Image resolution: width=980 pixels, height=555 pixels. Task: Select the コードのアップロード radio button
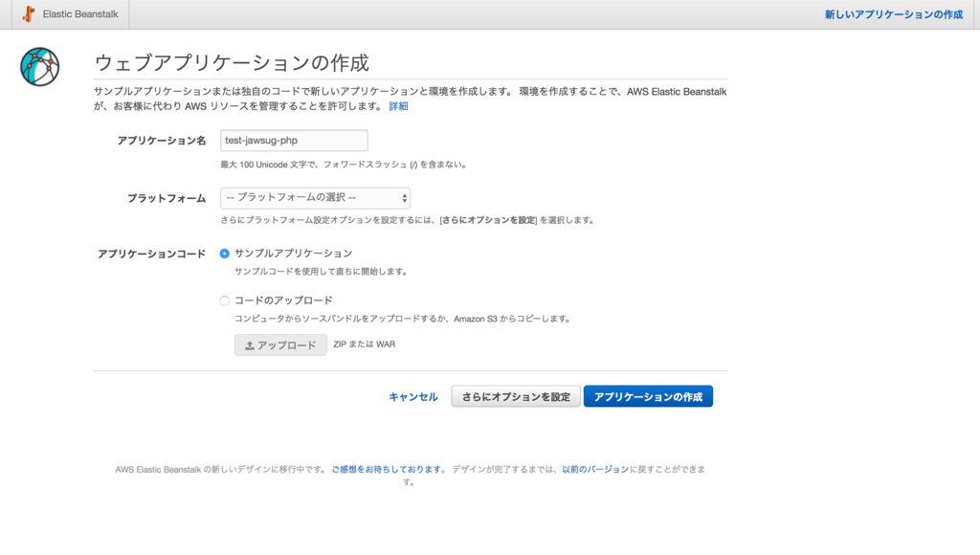pyautogui.click(x=224, y=300)
